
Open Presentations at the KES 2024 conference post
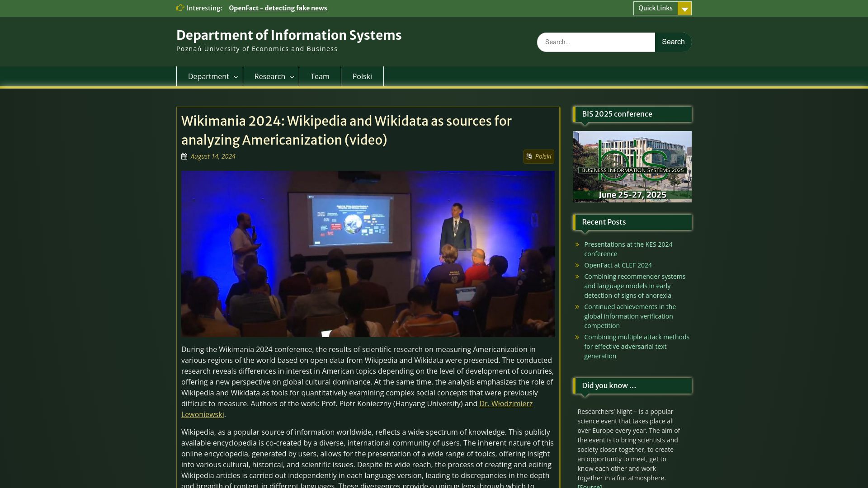coord(628,249)
